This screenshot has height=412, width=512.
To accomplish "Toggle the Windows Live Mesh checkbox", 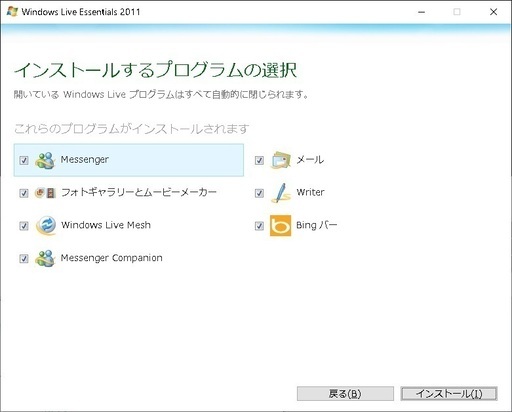I will 24,226.
